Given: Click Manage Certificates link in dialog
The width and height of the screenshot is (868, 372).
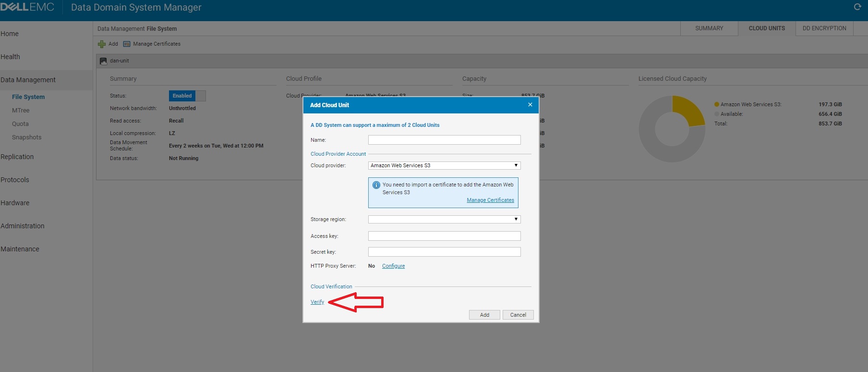Looking at the screenshot, I should (490, 200).
